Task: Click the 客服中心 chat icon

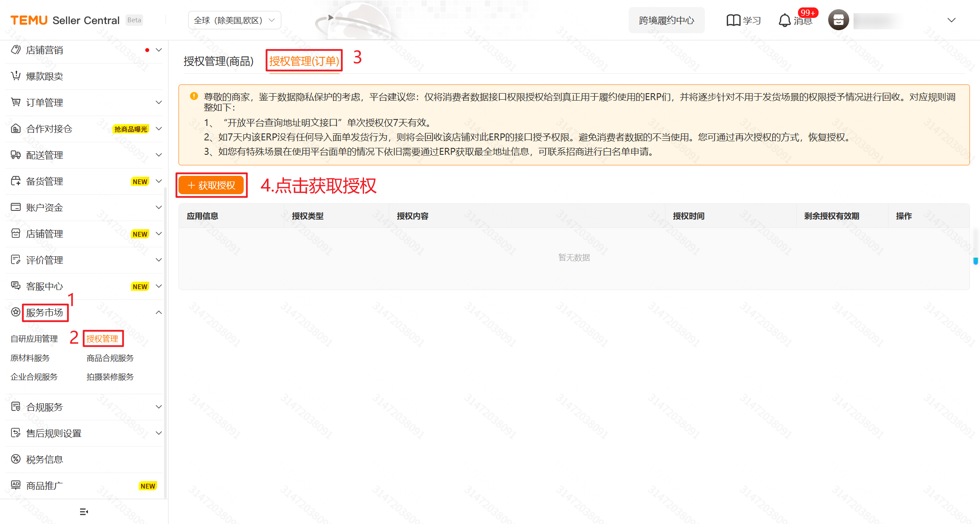Action: tap(16, 286)
